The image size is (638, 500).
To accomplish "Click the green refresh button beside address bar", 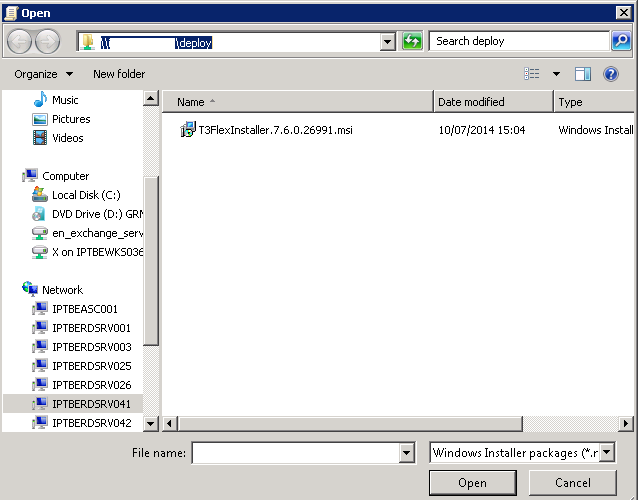I will pyautogui.click(x=412, y=41).
